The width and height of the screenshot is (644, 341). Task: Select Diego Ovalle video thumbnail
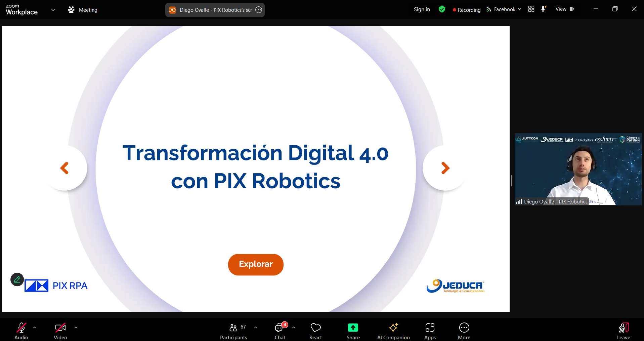[x=578, y=169]
